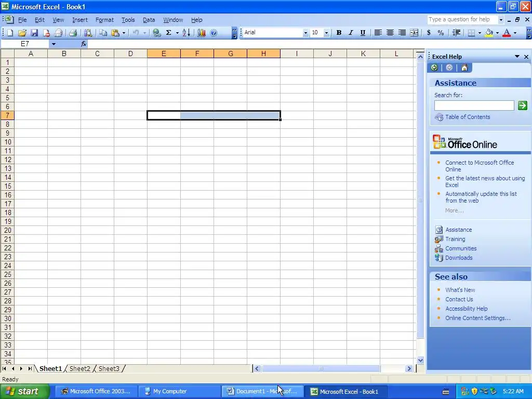Click the Excel workbook icon beside File menu
The image size is (532, 399).
pos(8,20)
